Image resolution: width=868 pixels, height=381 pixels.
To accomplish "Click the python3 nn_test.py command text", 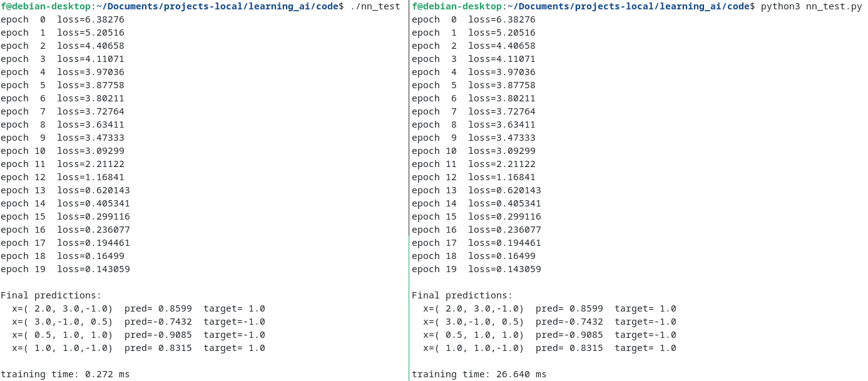I will pyautogui.click(x=811, y=6).
